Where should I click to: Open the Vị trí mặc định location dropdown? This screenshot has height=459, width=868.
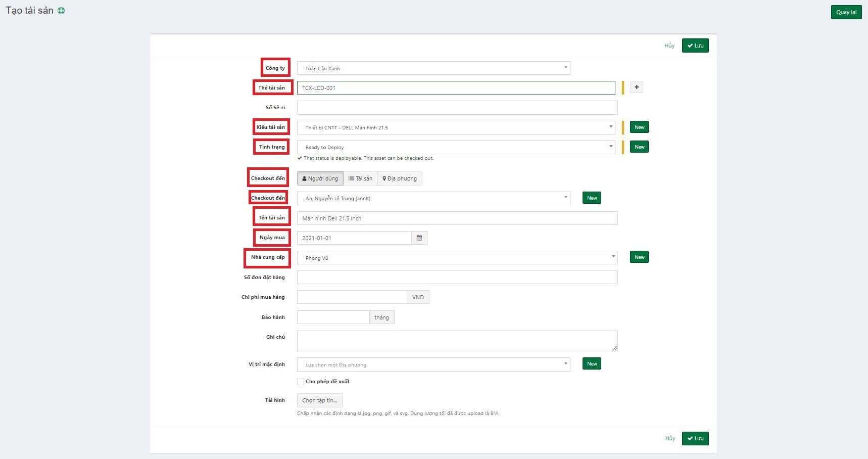(x=433, y=364)
